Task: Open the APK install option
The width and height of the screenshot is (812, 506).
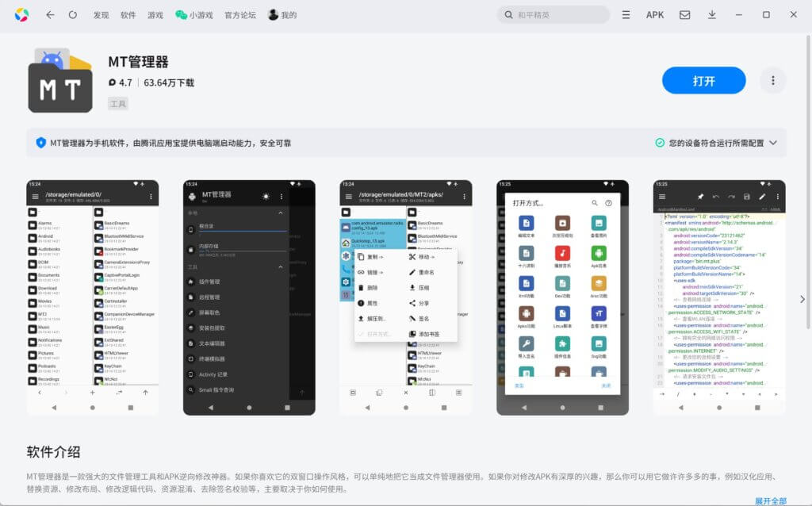Action: (x=654, y=15)
